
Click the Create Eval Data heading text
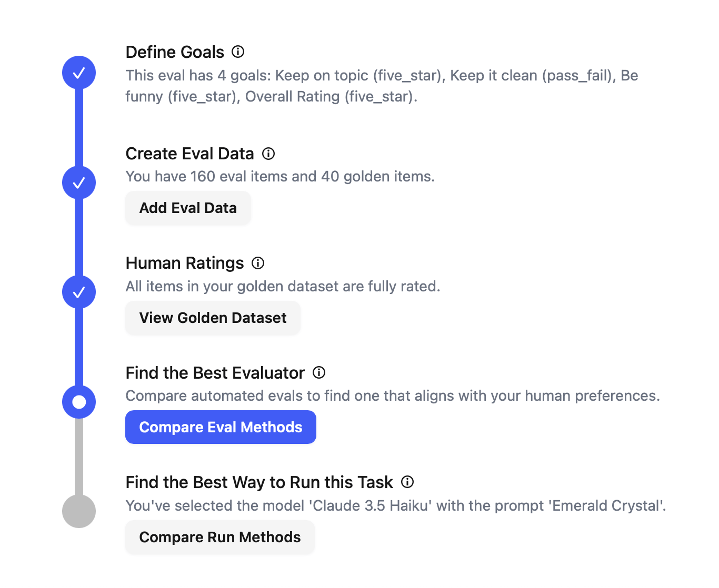point(189,154)
